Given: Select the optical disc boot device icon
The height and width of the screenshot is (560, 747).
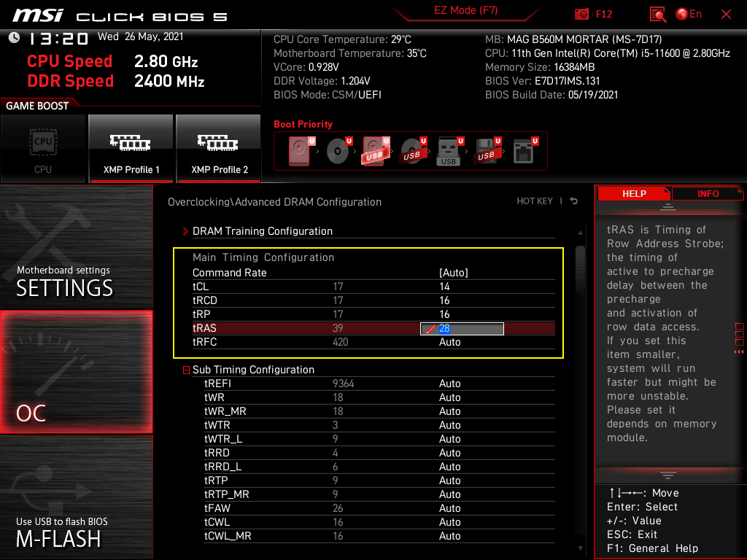Looking at the screenshot, I should pyautogui.click(x=338, y=151).
